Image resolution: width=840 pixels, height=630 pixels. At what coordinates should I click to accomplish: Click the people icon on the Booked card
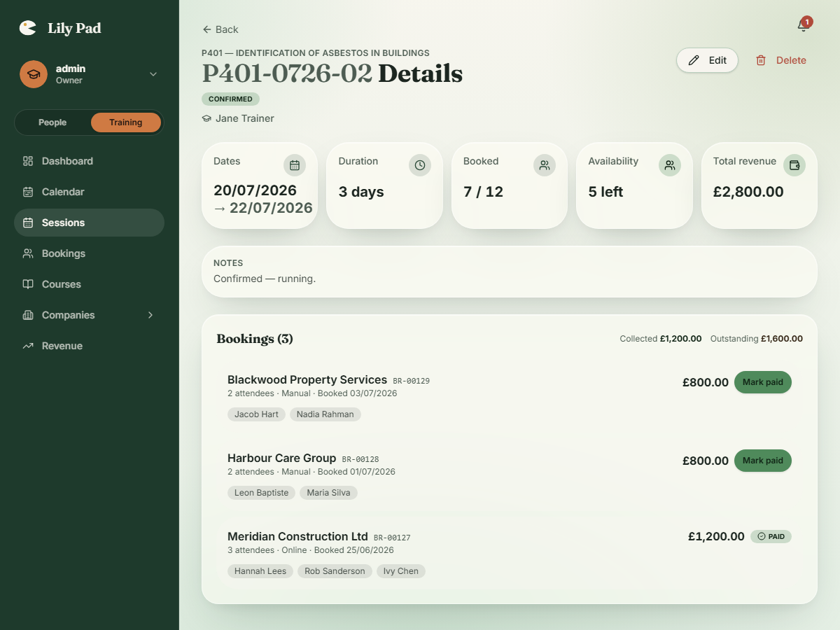pos(545,165)
